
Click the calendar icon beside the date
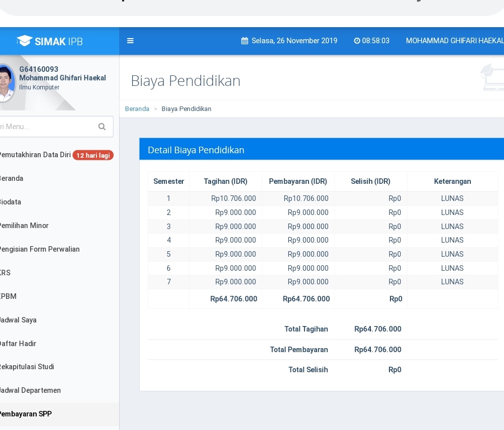245,41
